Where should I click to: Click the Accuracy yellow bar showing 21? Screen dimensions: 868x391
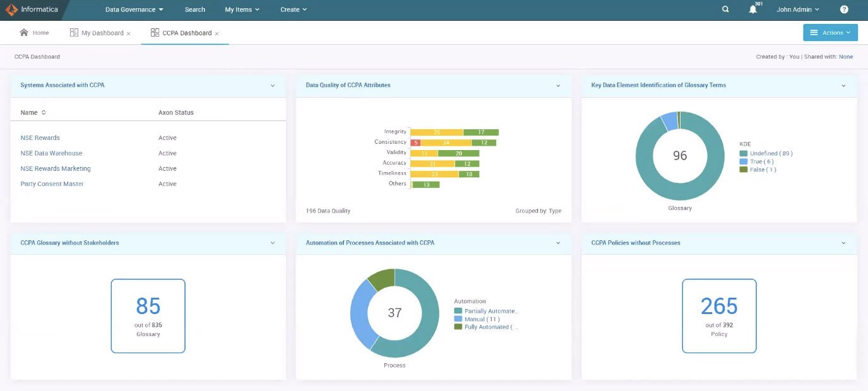(x=432, y=163)
